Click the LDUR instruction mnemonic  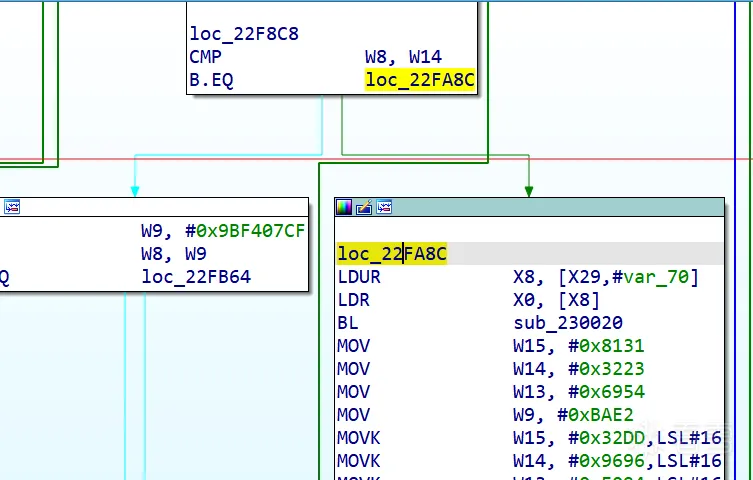pos(359,277)
